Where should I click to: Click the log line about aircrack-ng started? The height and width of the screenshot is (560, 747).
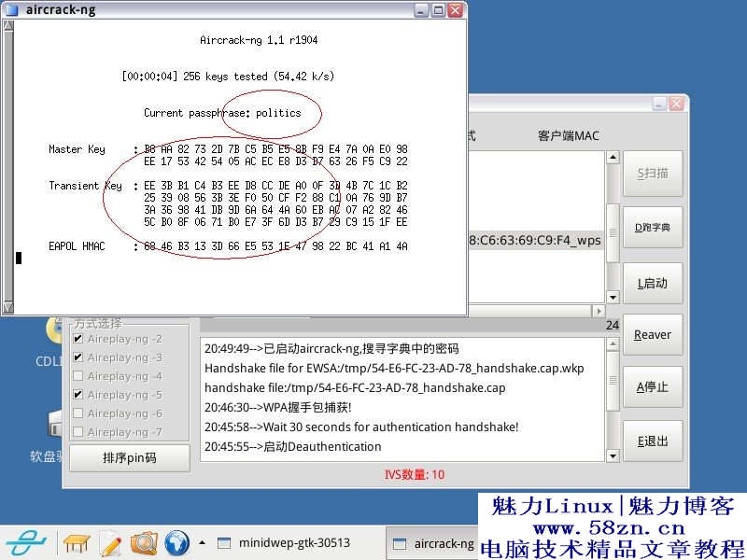tap(331, 348)
